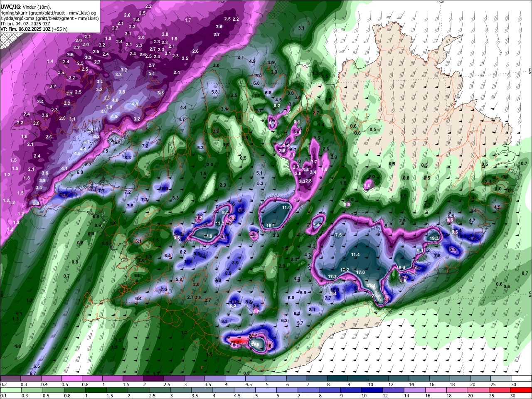
Task: Click the 20W longitude label
Action: pyautogui.click(x=222, y=2)
